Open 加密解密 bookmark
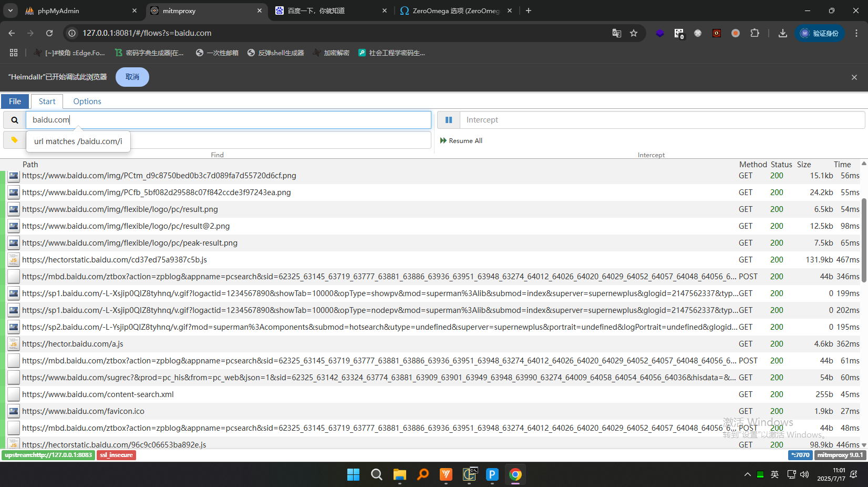 (x=331, y=53)
